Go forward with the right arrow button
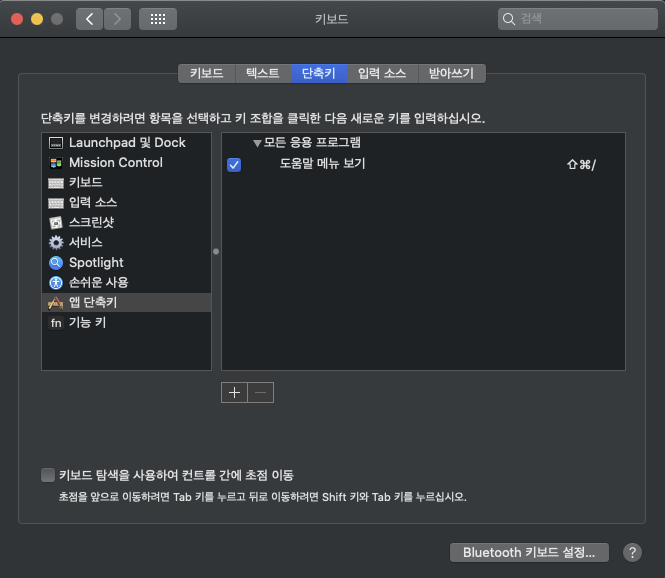Screen dimensions: 665x578 117,19
